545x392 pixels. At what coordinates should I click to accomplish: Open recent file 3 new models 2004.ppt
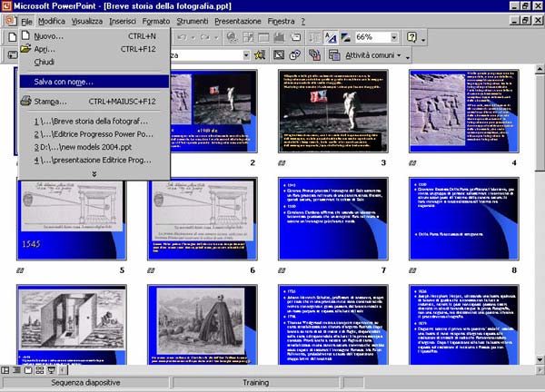tap(94, 147)
